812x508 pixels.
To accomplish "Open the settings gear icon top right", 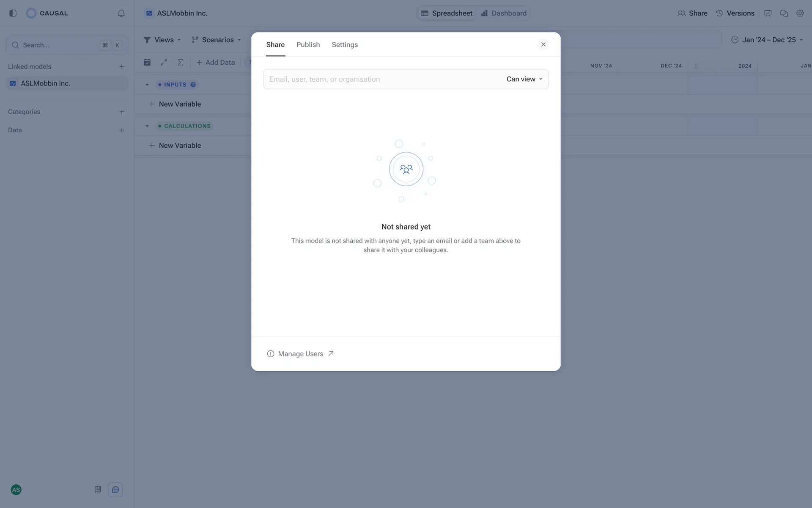I will [800, 13].
